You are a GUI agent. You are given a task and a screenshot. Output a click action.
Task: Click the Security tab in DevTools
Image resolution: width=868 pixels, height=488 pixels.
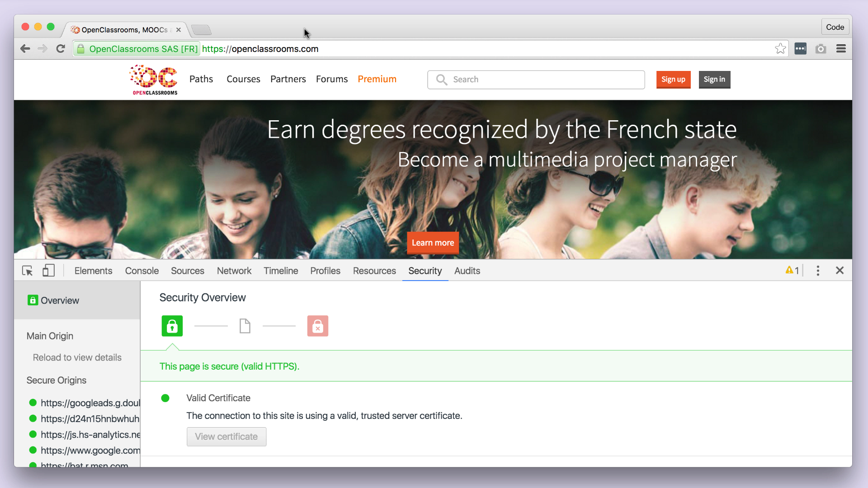pos(425,271)
